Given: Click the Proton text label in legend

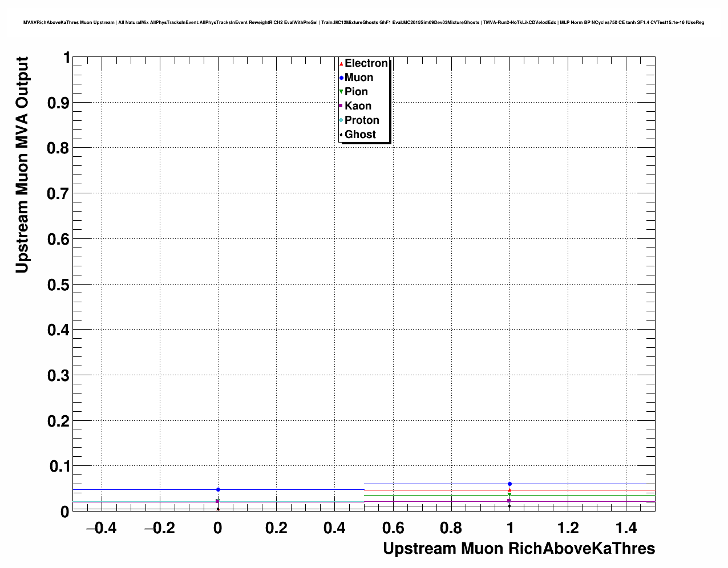Looking at the screenshot, I should (x=362, y=120).
